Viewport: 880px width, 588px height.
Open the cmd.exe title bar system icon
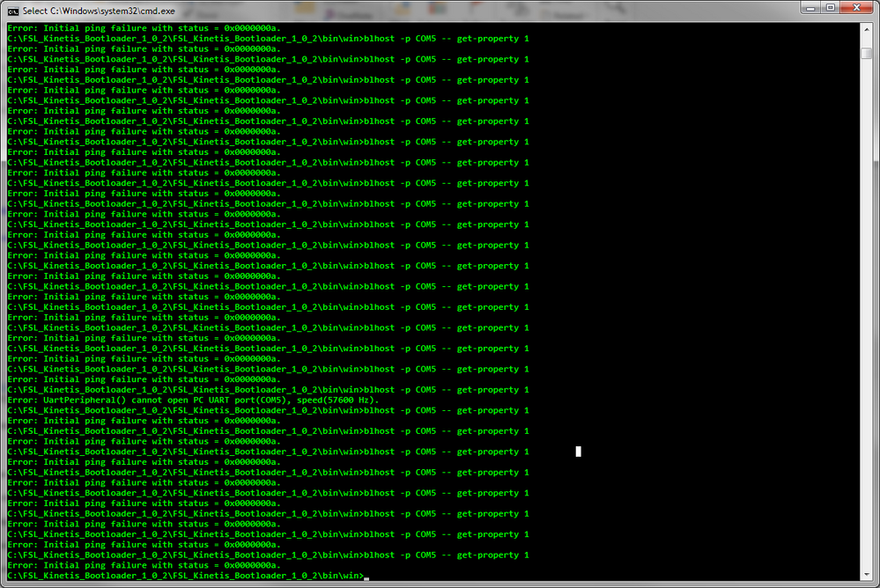point(13,11)
